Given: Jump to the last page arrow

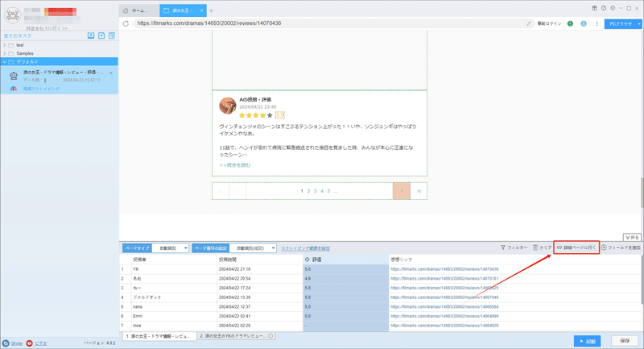Looking at the screenshot, I should 419,191.
